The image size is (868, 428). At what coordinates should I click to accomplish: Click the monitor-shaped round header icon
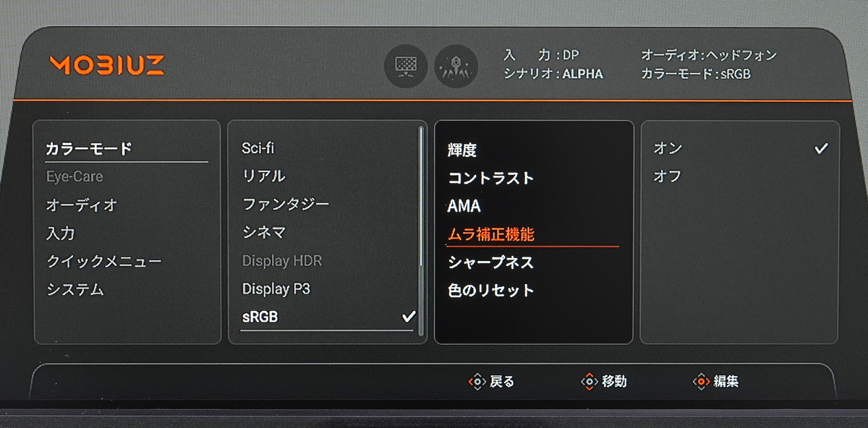(405, 67)
